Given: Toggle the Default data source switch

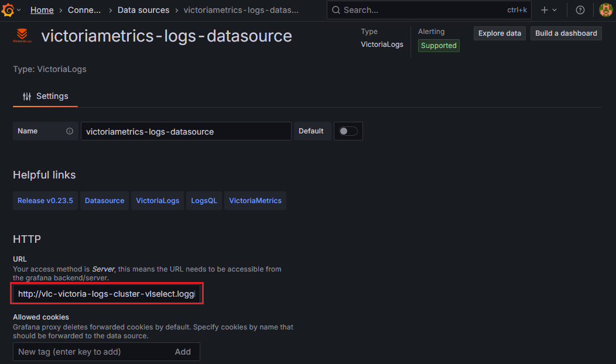Looking at the screenshot, I should point(348,131).
